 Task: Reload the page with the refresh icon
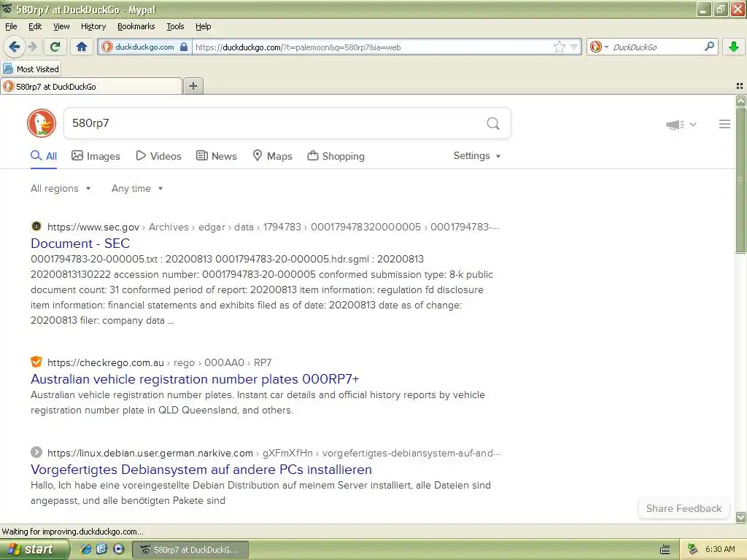coord(55,47)
